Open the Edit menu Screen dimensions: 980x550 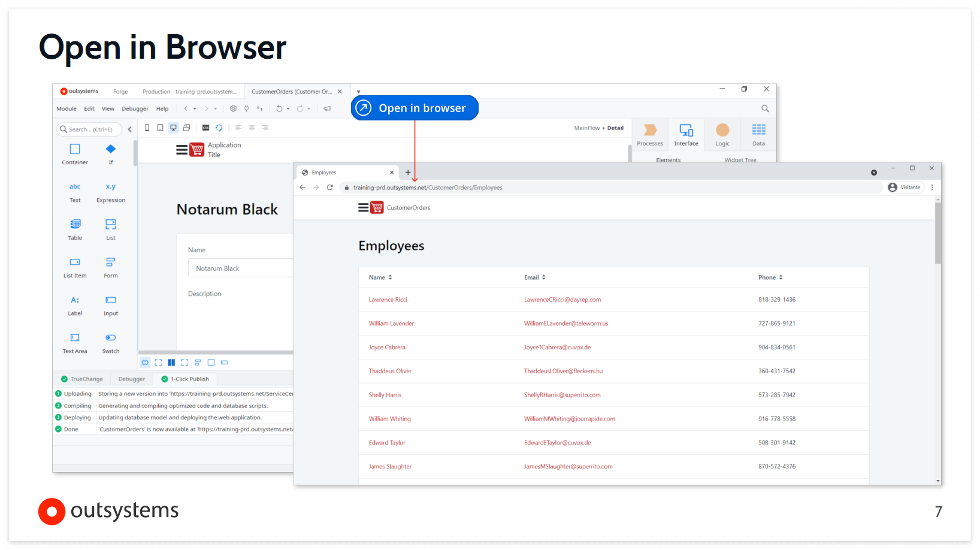[89, 108]
